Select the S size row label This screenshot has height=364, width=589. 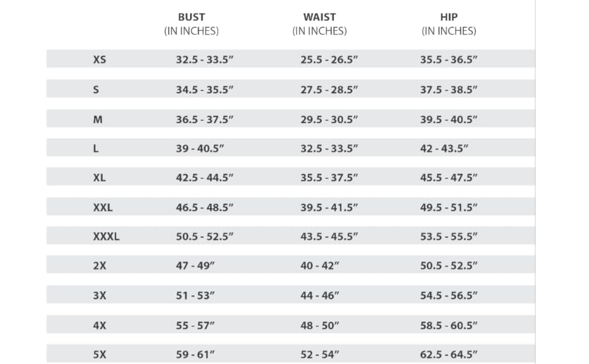coord(96,90)
